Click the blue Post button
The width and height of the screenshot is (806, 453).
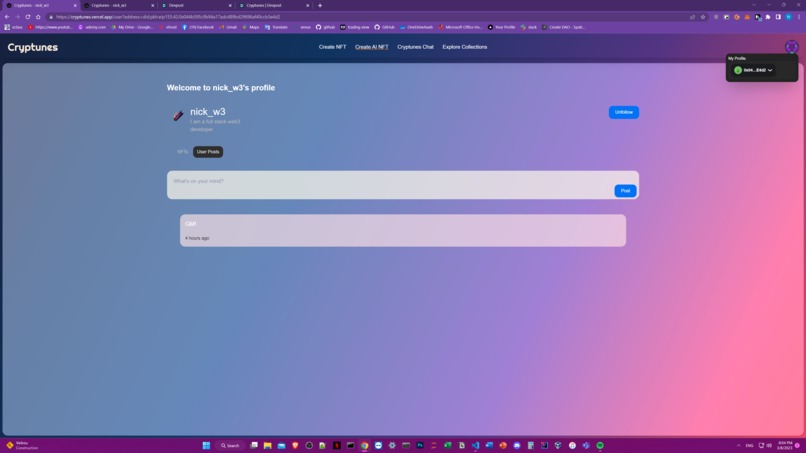(625, 191)
